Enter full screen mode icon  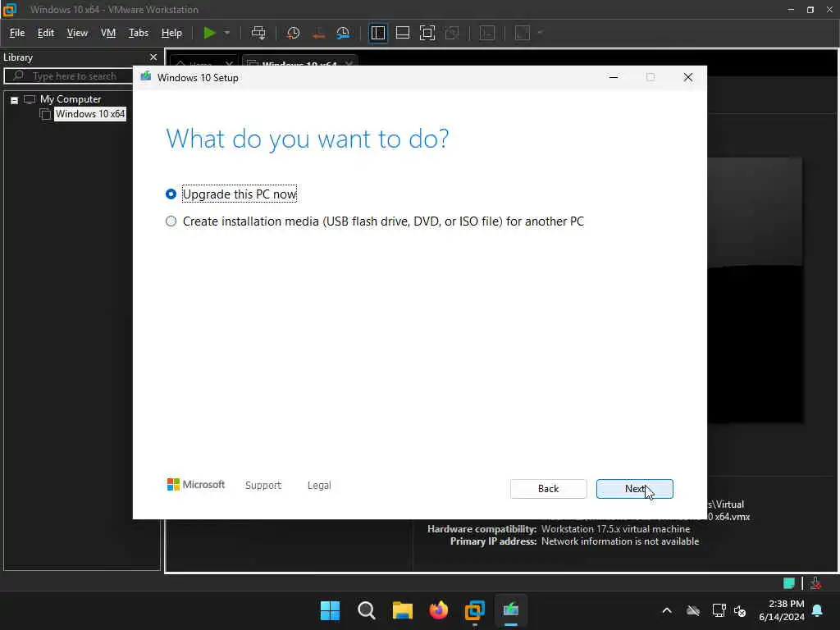pyautogui.click(x=427, y=33)
